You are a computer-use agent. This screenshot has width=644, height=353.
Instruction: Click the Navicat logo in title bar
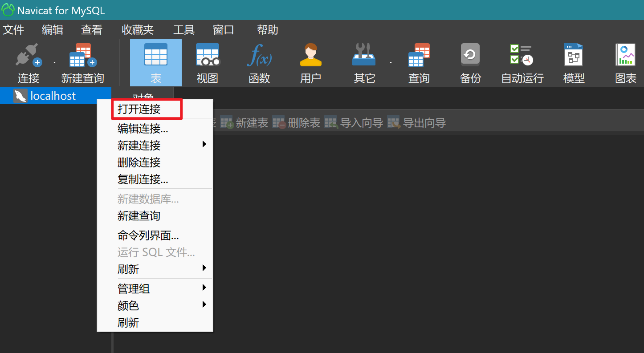point(8,10)
